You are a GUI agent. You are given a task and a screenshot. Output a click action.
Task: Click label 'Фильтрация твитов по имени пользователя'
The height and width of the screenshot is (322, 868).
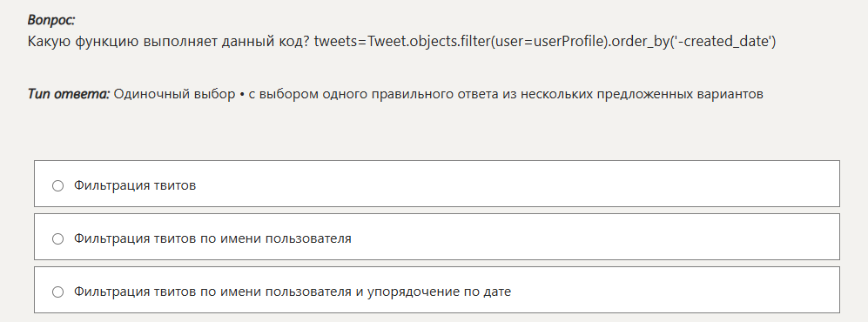pyautogui.click(x=212, y=238)
